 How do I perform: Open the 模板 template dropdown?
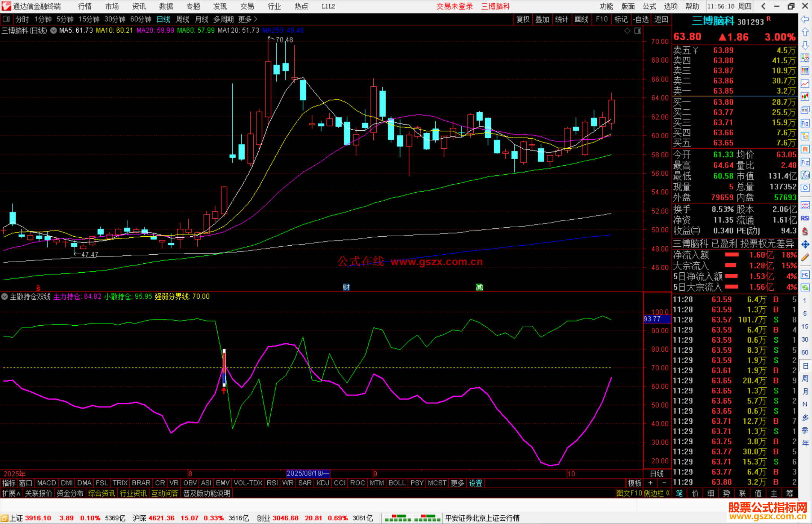click(x=635, y=483)
